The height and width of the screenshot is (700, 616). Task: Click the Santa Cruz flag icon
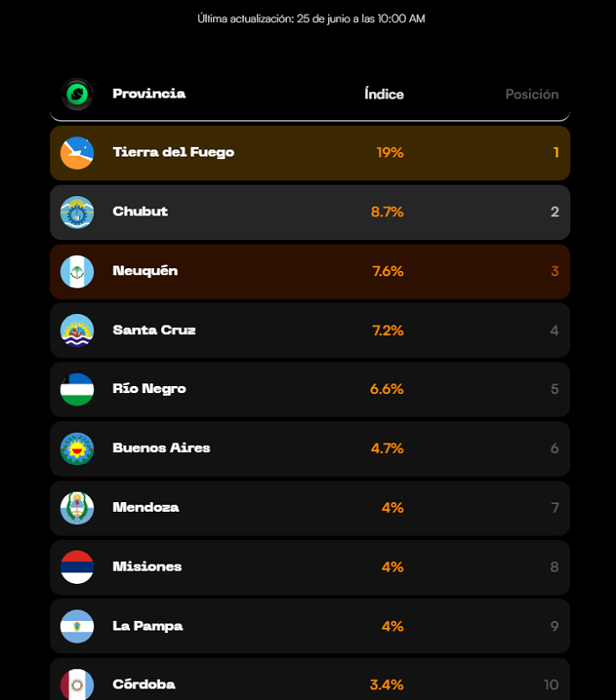77,331
